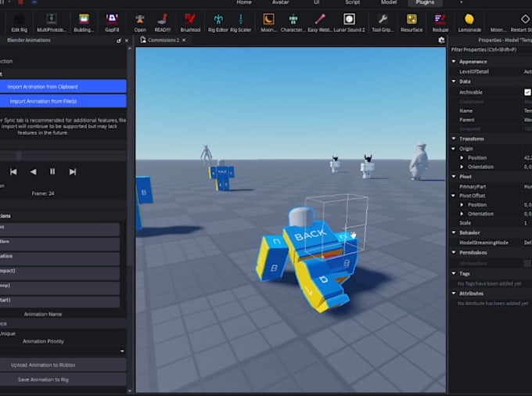Close the Blender Animations panel
Viewport: 532px width, 396px height.
(127, 41)
